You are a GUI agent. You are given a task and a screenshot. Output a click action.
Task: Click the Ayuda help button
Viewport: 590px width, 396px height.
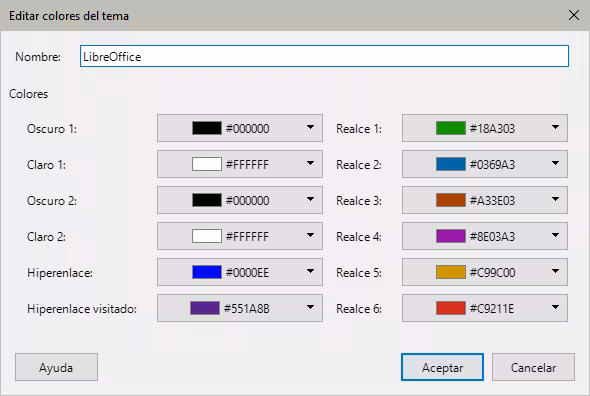coord(56,367)
